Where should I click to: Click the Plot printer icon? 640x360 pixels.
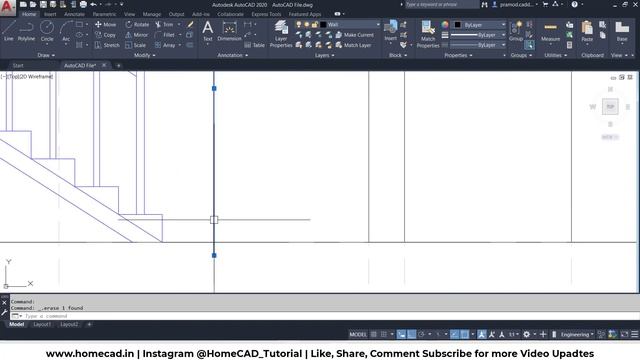[x=83, y=4]
